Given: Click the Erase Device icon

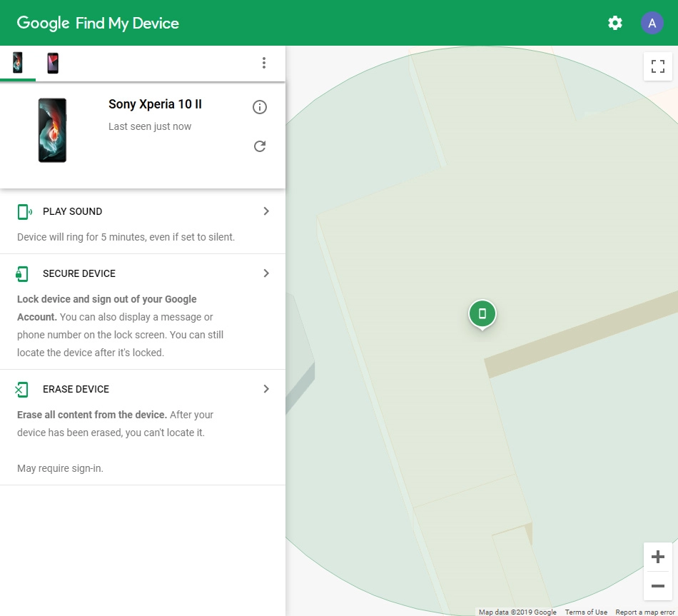Looking at the screenshot, I should (21, 389).
